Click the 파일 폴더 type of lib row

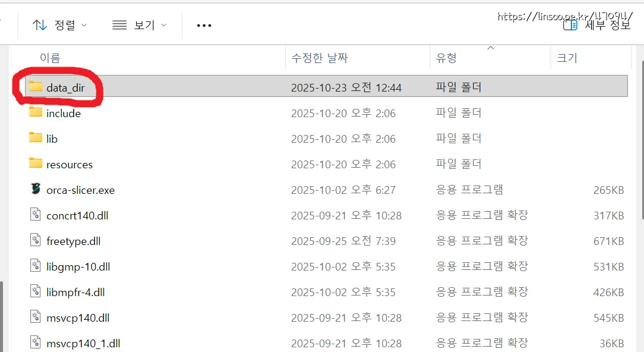(x=458, y=139)
